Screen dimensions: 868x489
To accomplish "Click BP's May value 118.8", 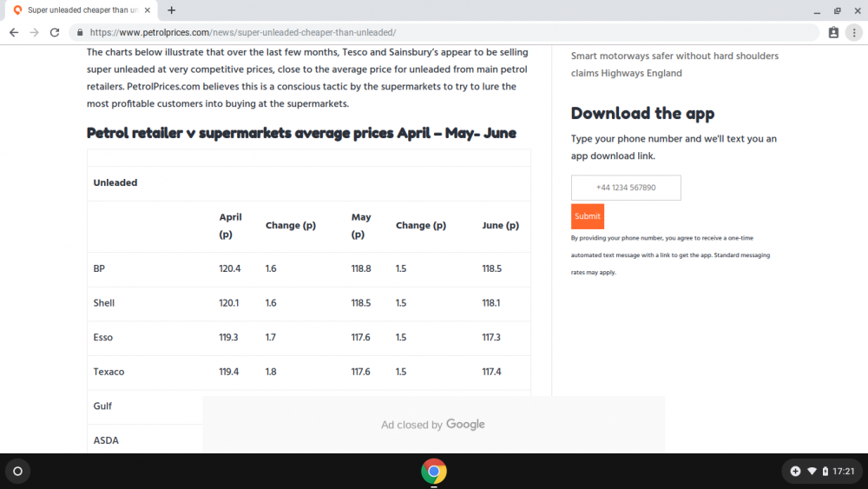I will point(361,268).
